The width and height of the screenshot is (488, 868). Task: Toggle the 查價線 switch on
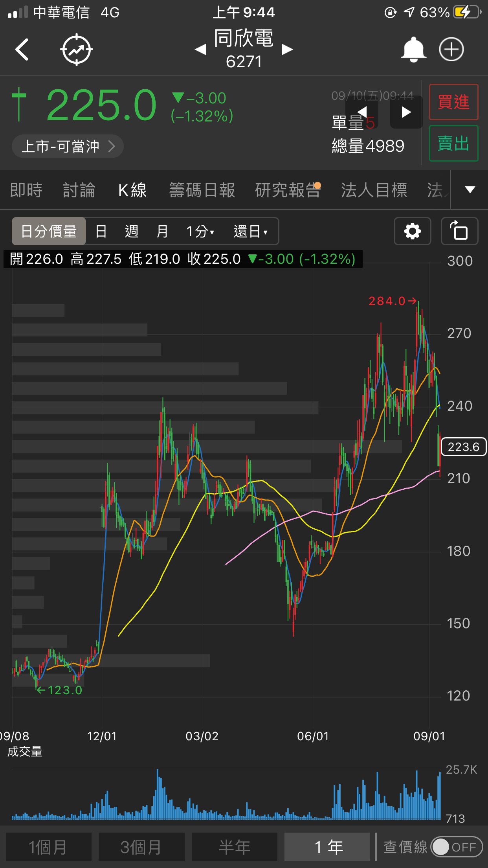(x=456, y=847)
